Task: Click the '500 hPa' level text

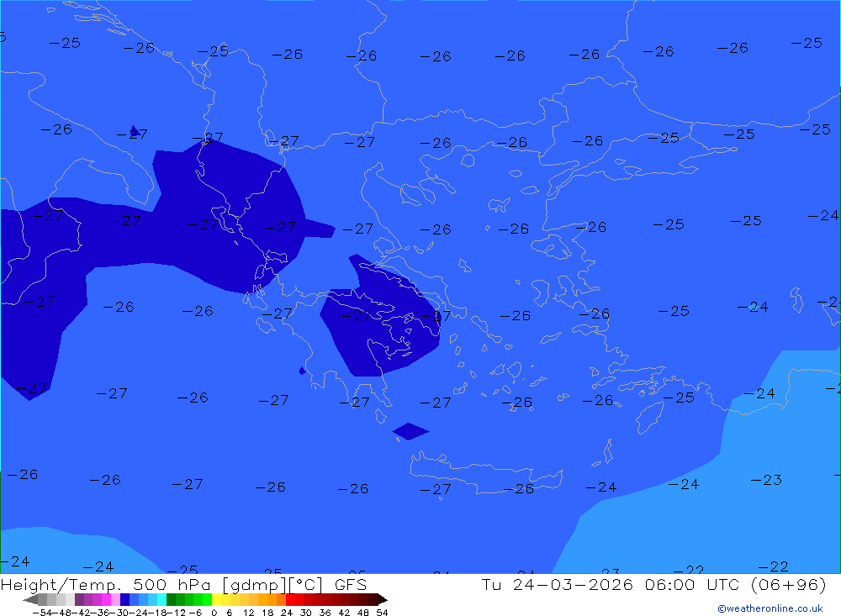Action: pos(172,584)
